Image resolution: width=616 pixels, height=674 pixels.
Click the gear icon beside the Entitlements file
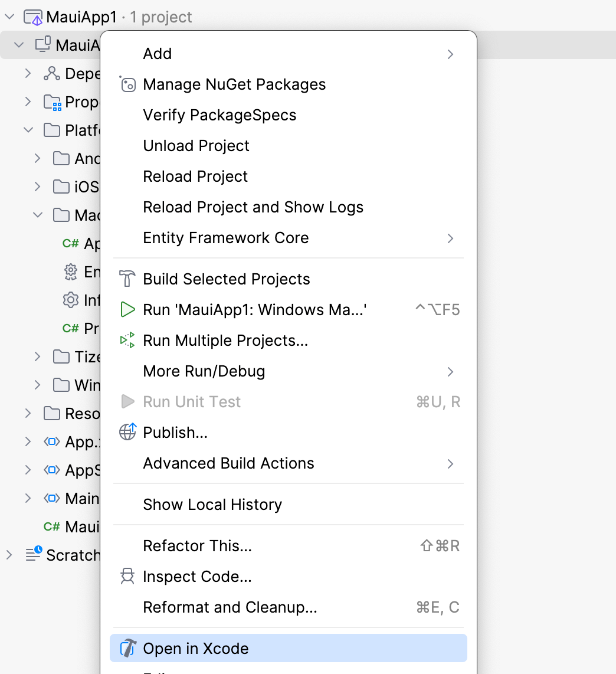pos(71,271)
